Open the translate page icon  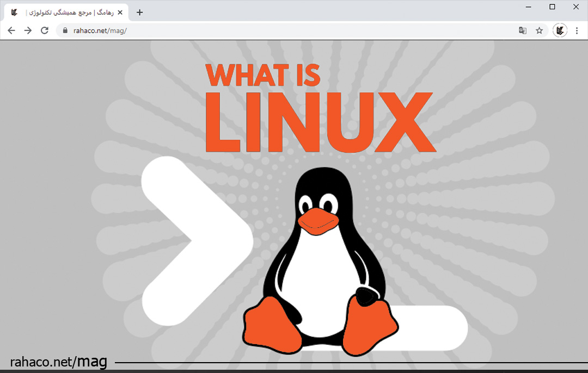point(523,30)
